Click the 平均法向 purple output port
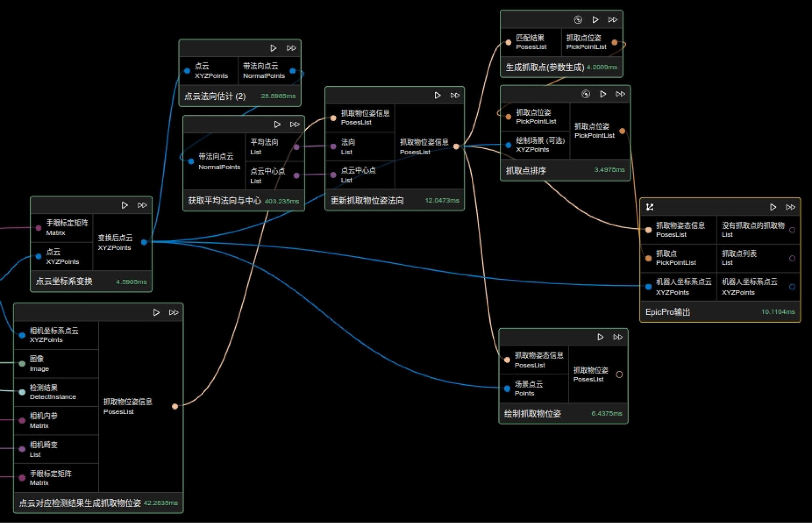812x523 pixels. (x=296, y=147)
